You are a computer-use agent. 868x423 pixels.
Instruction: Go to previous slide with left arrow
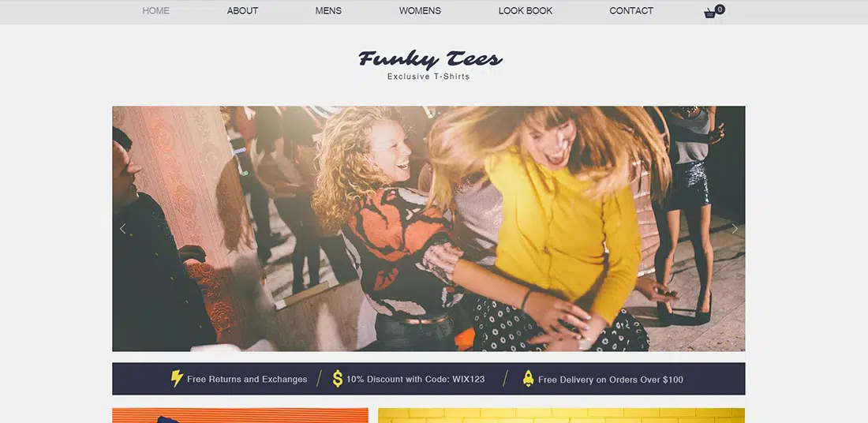point(122,229)
